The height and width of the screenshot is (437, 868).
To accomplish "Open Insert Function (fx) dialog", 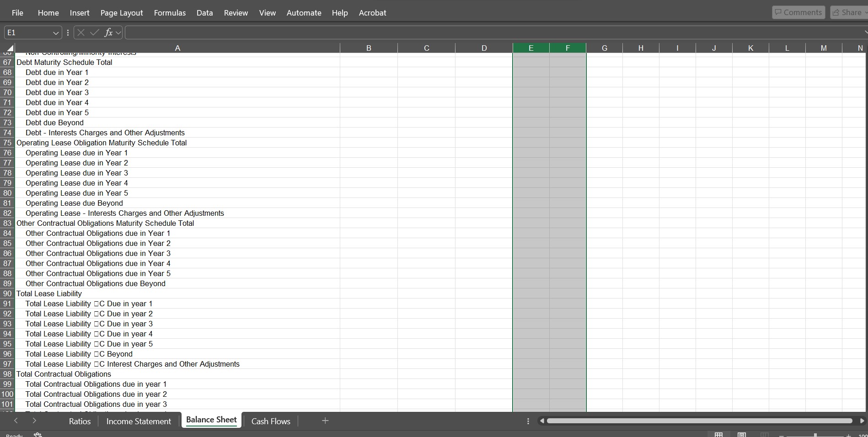I will [108, 32].
